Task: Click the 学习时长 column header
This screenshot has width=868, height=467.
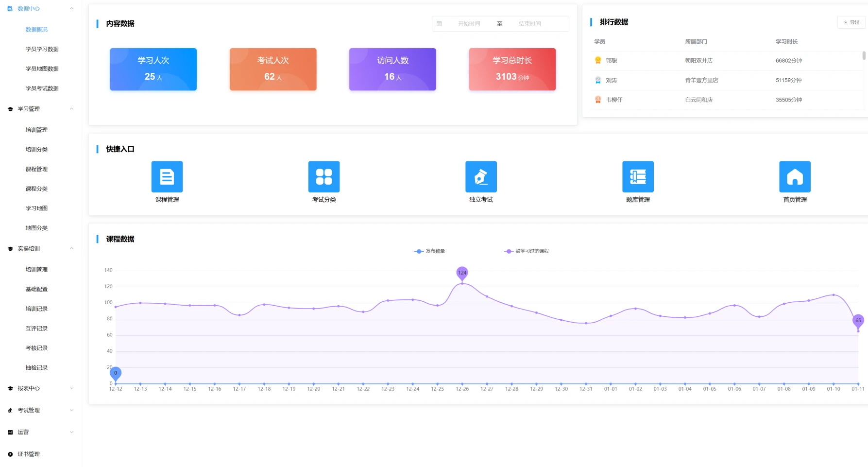Action: (x=787, y=42)
